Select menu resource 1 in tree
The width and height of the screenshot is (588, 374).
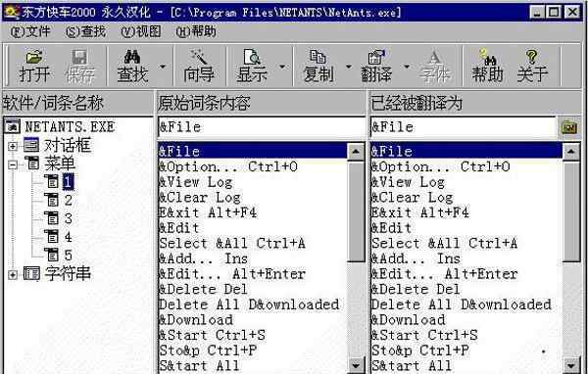[68, 182]
